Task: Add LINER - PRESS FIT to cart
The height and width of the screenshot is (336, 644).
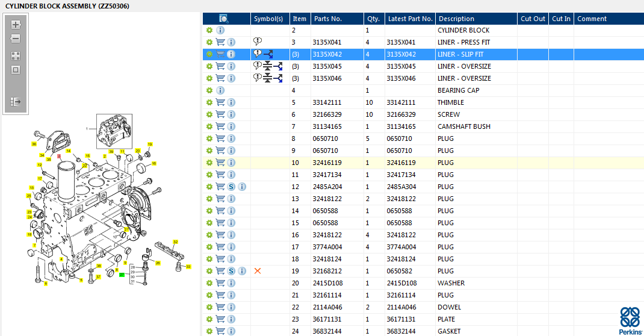Action: click(220, 42)
